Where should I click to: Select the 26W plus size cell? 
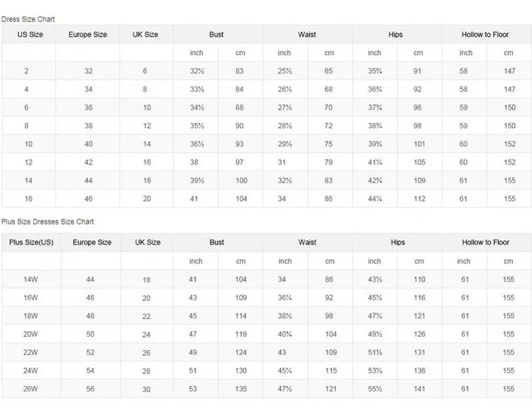point(31,389)
